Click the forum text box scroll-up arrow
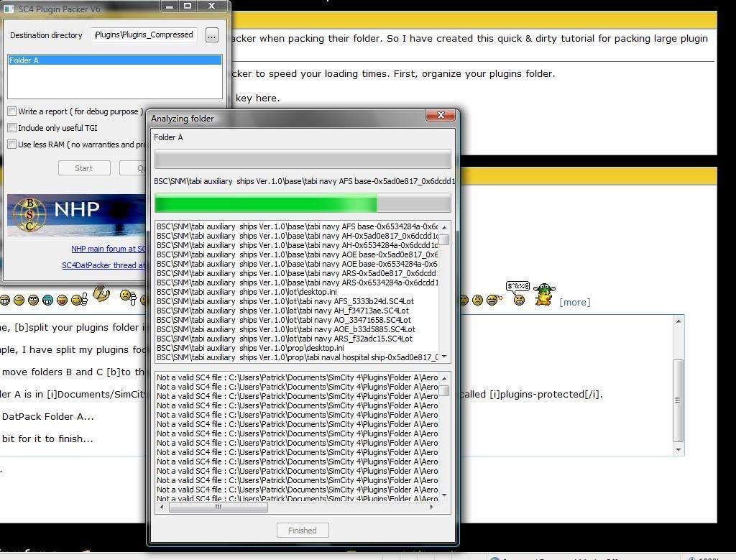 678,321
